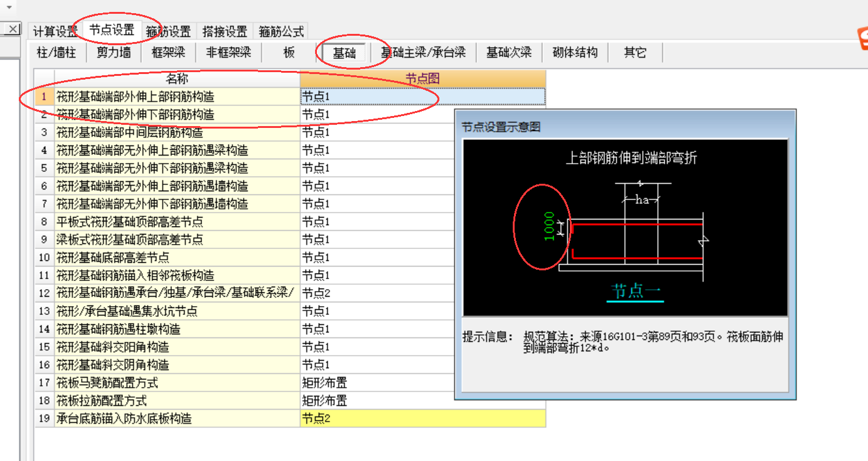This screenshot has height=461, width=868.
Task: Switch to 基础主梁/承台梁 tab
Action: coord(423,53)
